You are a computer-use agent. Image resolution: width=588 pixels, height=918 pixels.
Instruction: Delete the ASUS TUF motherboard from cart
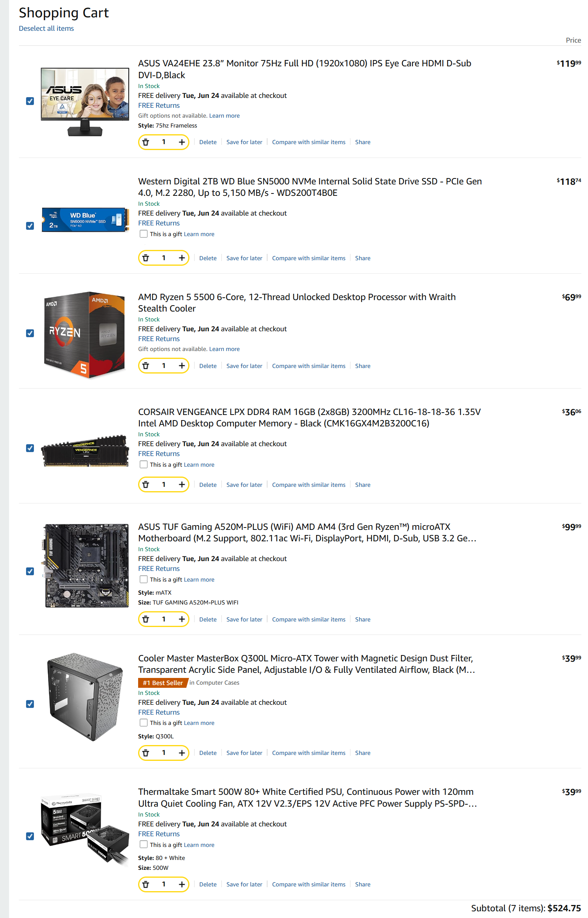(208, 620)
